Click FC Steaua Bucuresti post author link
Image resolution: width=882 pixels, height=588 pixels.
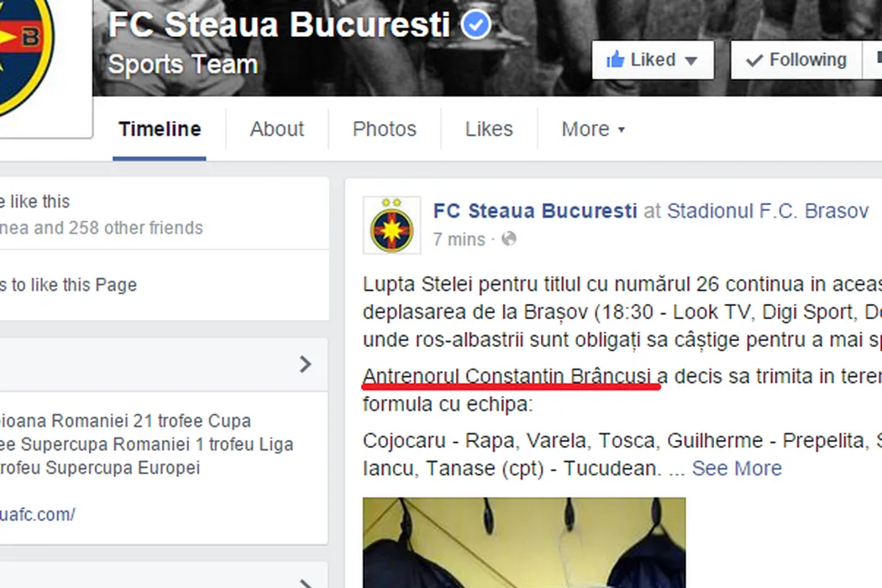pyautogui.click(x=535, y=211)
